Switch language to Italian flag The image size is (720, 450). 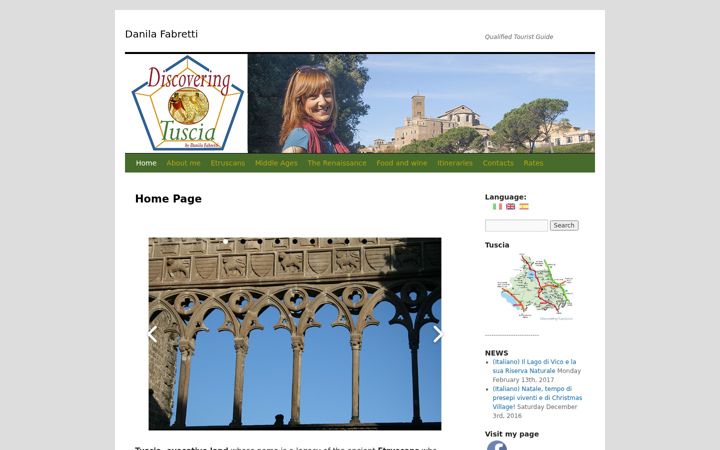click(x=497, y=207)
